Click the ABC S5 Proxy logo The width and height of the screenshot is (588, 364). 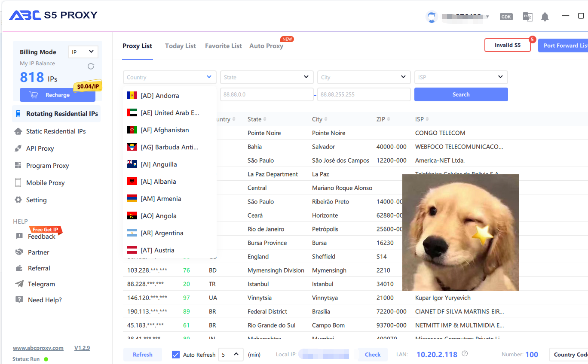point(53,15)
